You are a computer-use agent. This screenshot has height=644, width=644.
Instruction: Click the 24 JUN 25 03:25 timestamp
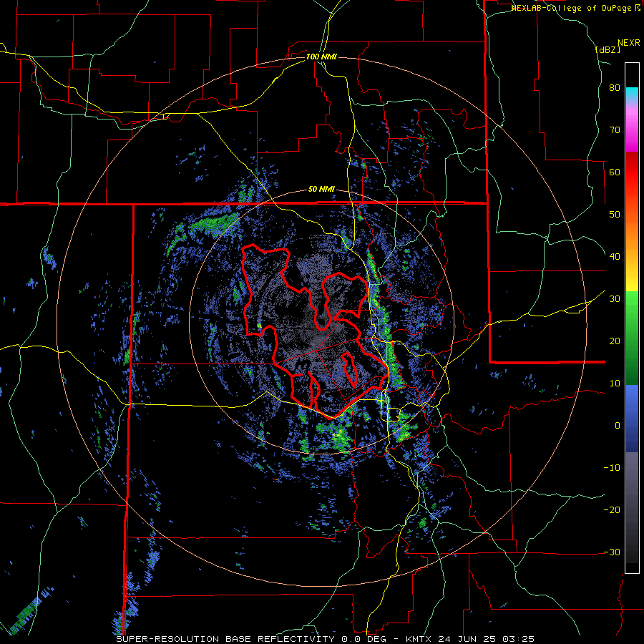click(x=487, y=639)
